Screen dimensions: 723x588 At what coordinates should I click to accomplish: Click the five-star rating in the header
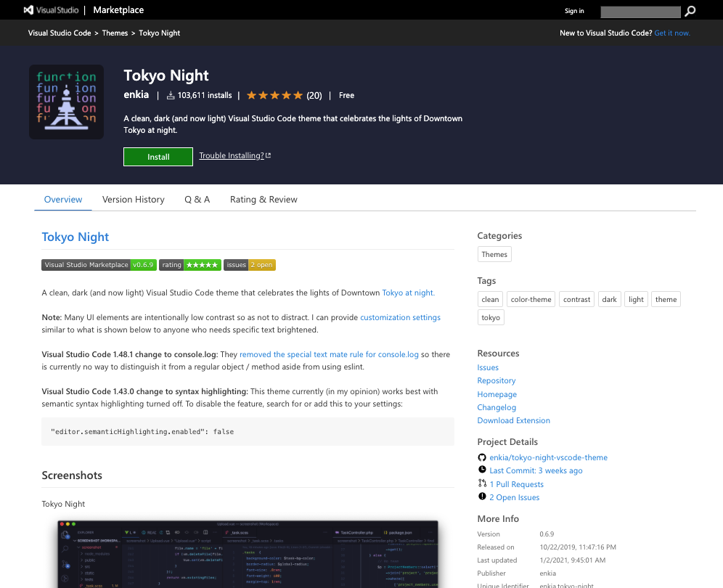pos(275,96)
